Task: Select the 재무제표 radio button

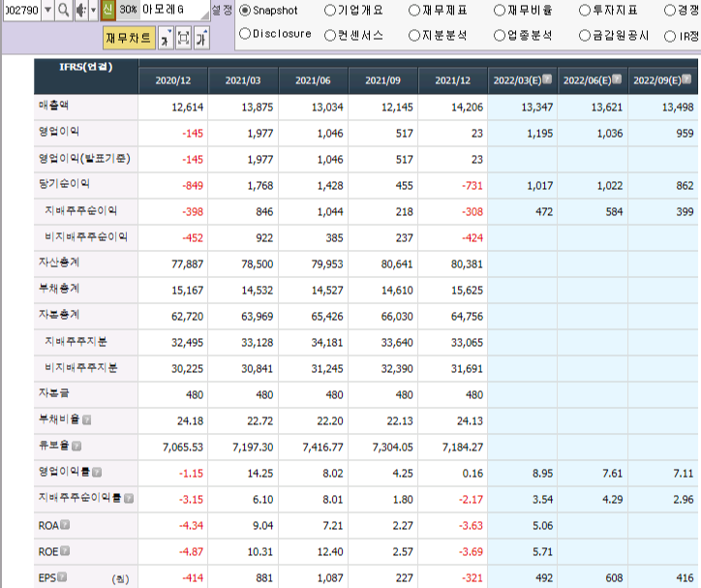Action: point(414,10)
